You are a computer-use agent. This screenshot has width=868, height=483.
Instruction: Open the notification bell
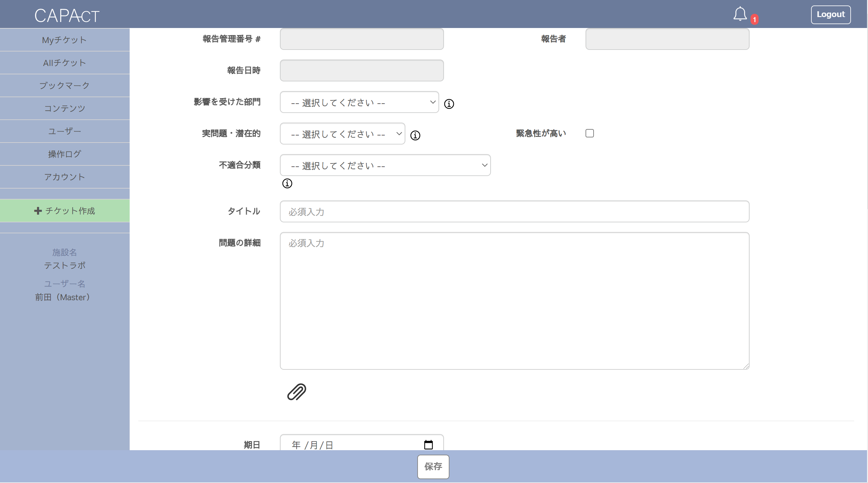pos(740,14)
